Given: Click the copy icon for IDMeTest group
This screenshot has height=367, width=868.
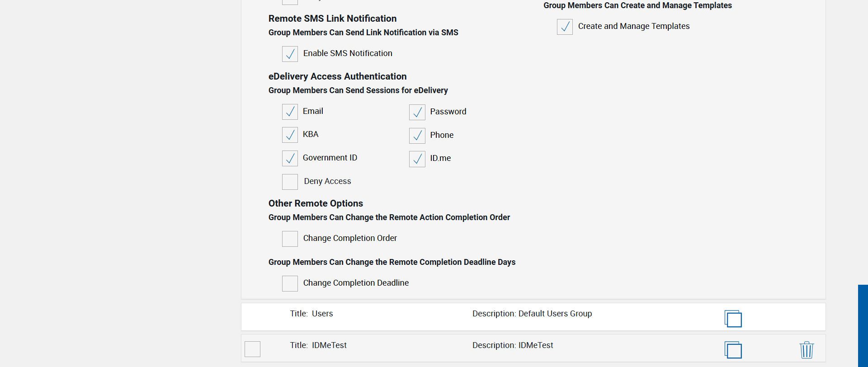Looking at the screenshot, I should tap(733, 350).
